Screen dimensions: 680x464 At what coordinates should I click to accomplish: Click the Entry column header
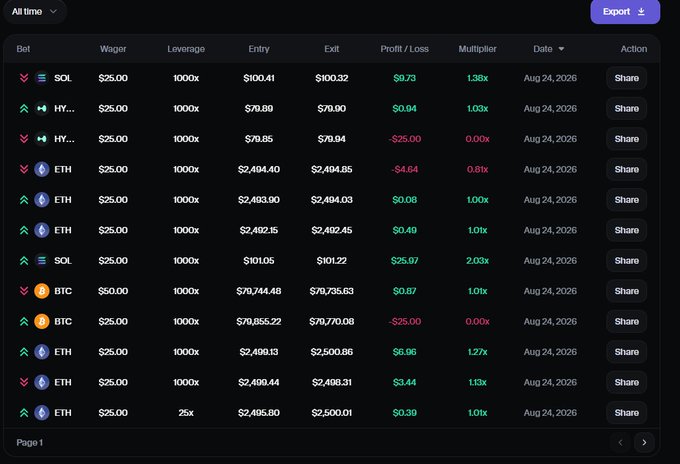[x=259, y=49]
